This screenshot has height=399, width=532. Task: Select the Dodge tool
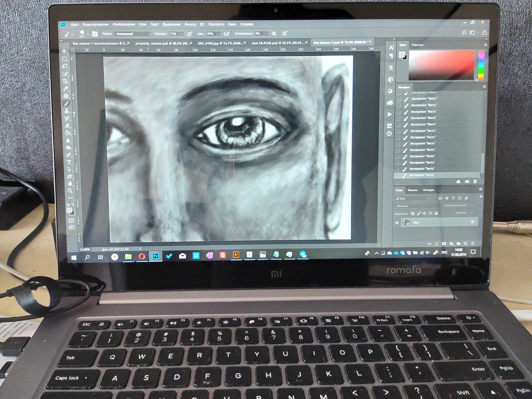(68, 147)
